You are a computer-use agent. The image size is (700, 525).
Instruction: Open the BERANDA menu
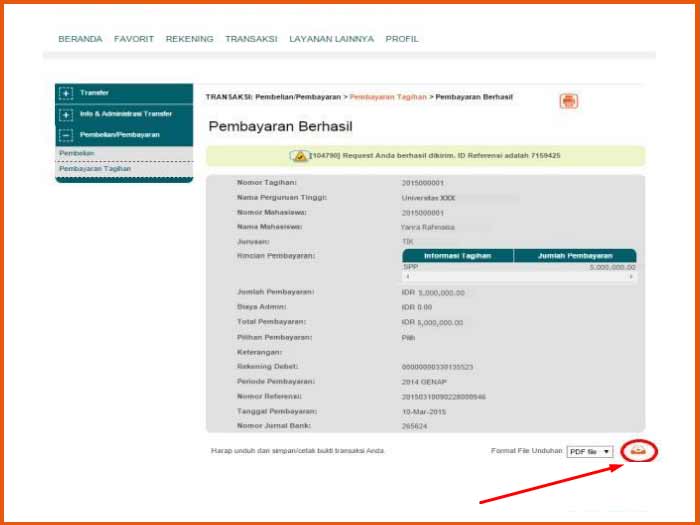[80, 39]
